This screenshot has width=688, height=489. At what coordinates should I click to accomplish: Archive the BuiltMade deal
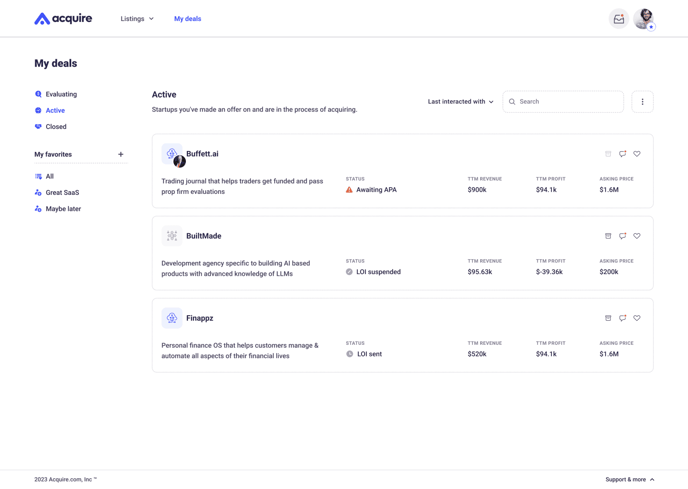click(x=608, y=236)
